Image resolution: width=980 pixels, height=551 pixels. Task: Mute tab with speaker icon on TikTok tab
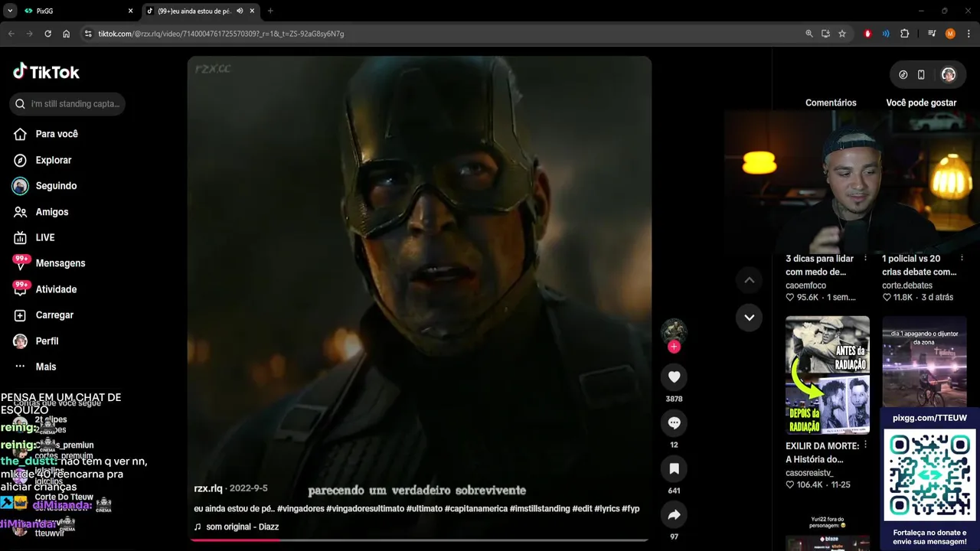tap(240, 11)
